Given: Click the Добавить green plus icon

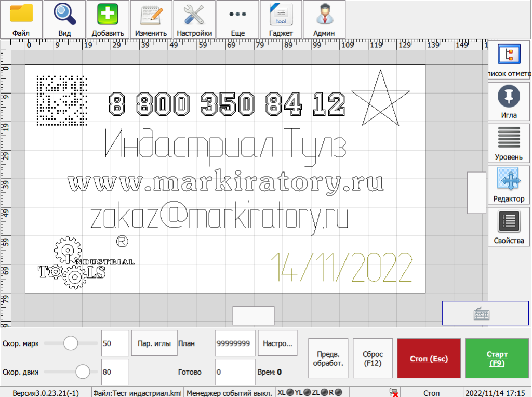Looking at the screenshot, I should [x=108, y=19].
